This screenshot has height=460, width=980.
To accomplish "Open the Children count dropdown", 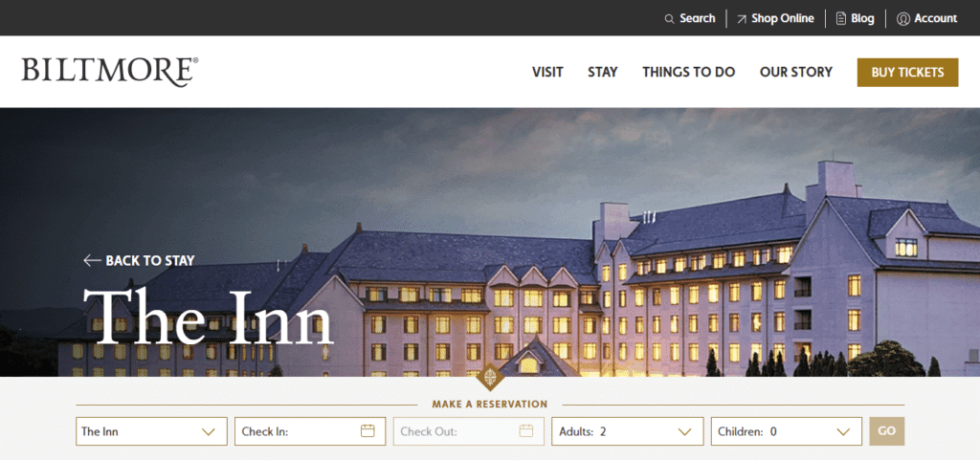I will point(787,431).
